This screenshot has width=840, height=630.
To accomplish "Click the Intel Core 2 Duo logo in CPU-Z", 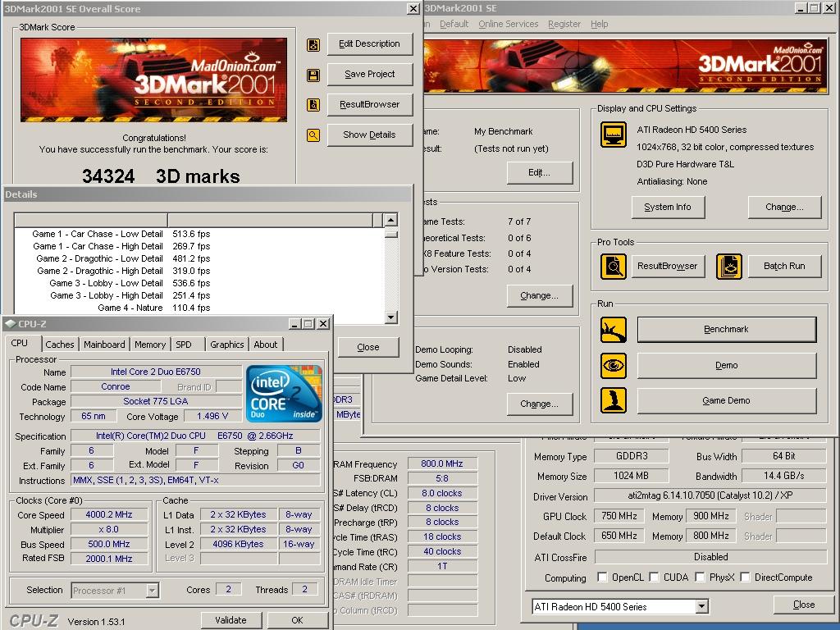I will tap(284, 393).
